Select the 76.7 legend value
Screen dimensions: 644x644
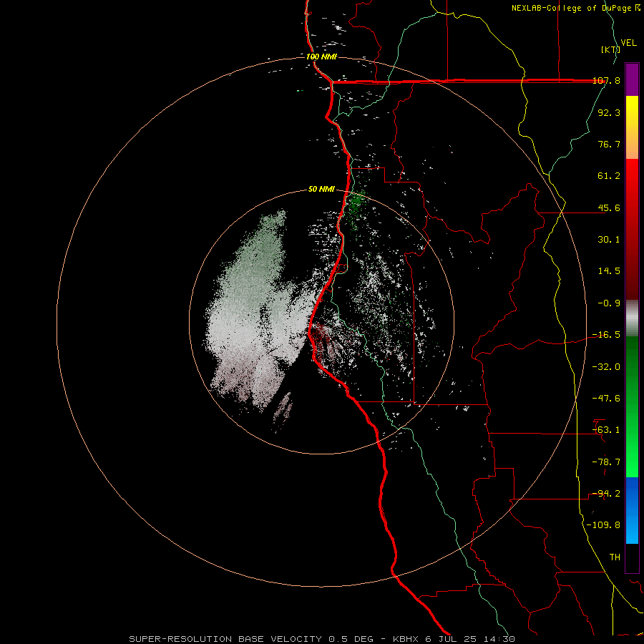609,144
